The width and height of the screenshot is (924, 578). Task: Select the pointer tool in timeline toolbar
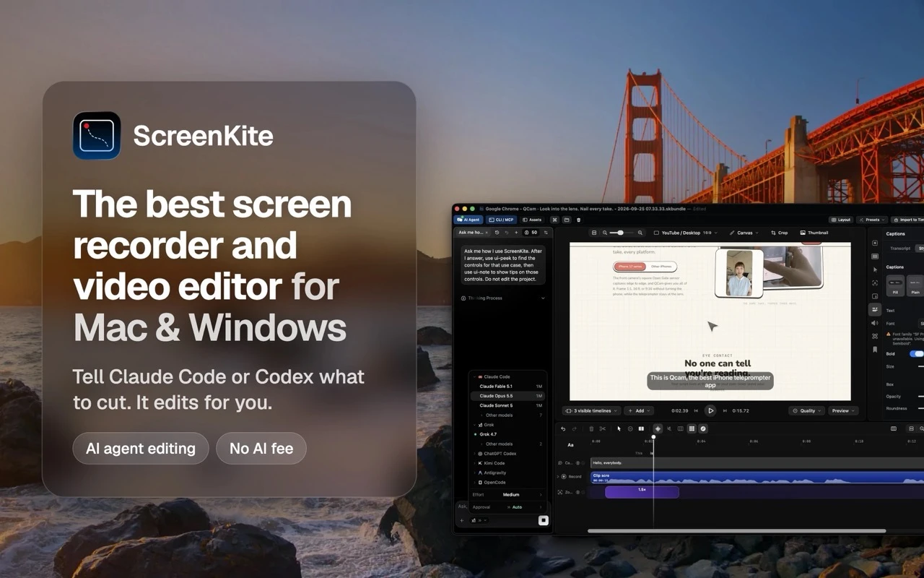(x=619, y=428)
